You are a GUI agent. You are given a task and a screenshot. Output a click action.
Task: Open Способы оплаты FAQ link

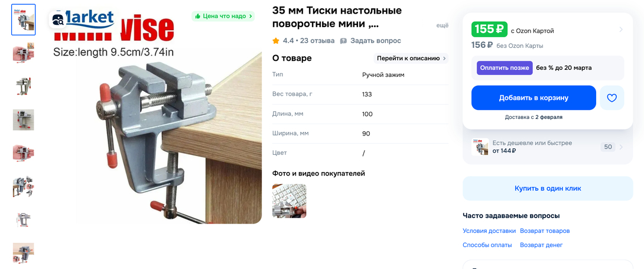pos(487,245)
